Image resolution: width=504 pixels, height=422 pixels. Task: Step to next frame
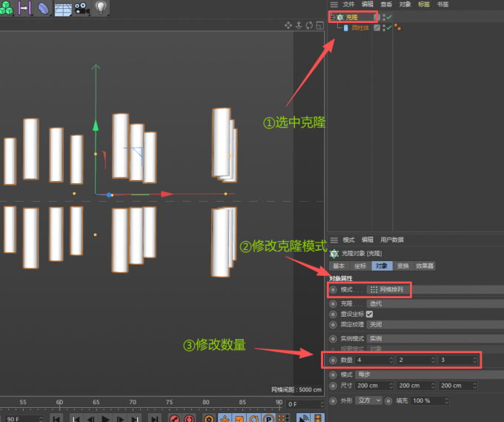(x=120, y=419)
